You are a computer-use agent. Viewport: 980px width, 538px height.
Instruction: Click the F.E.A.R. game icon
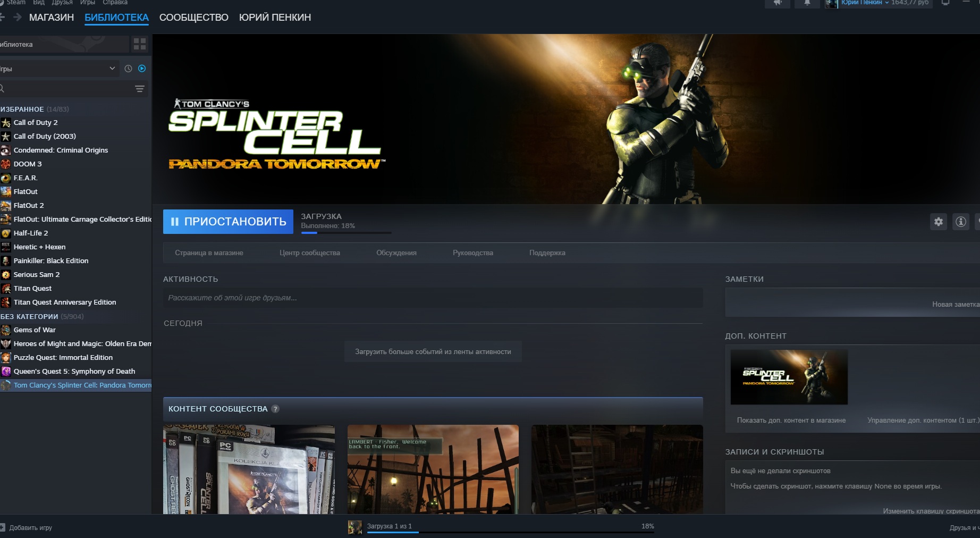coord(6,178)
